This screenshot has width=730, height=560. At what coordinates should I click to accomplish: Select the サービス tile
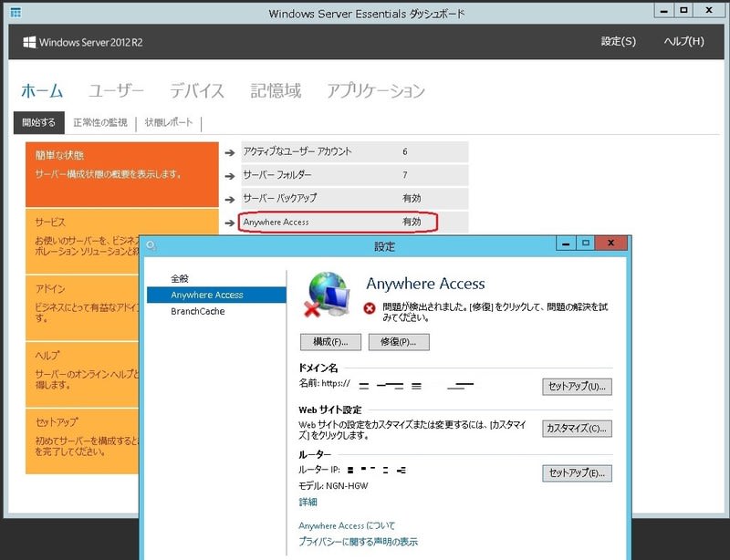pyautogui.click(x=83, y=241)
